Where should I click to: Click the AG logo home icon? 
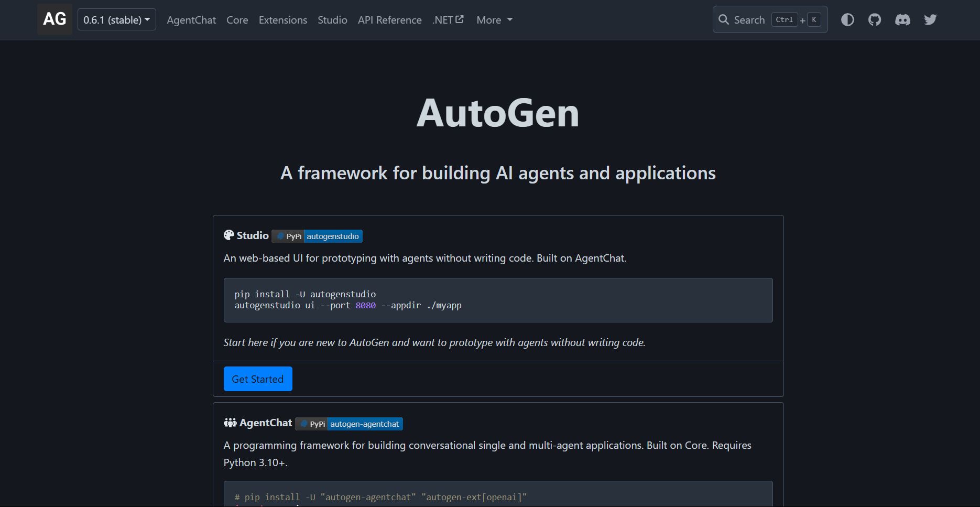55,19
